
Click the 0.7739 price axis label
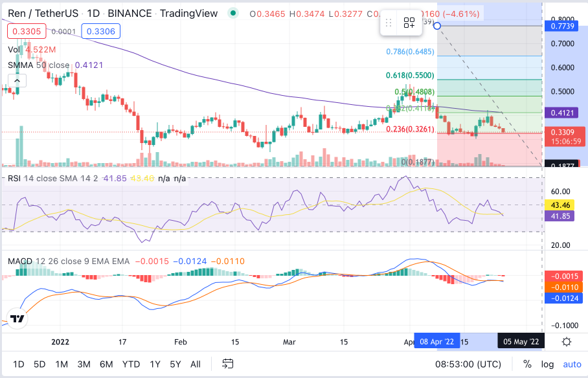562,27
